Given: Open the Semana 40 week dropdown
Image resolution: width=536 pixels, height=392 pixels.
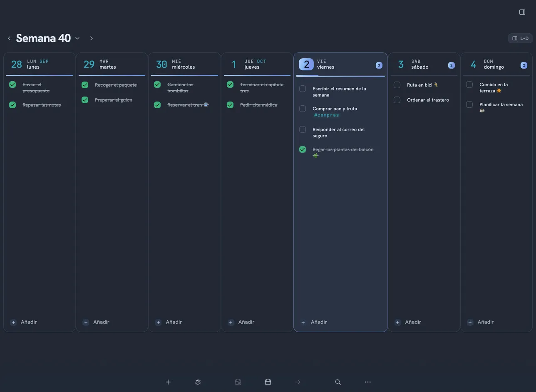Looking at the screenshot, I should [x=77, y=38].
